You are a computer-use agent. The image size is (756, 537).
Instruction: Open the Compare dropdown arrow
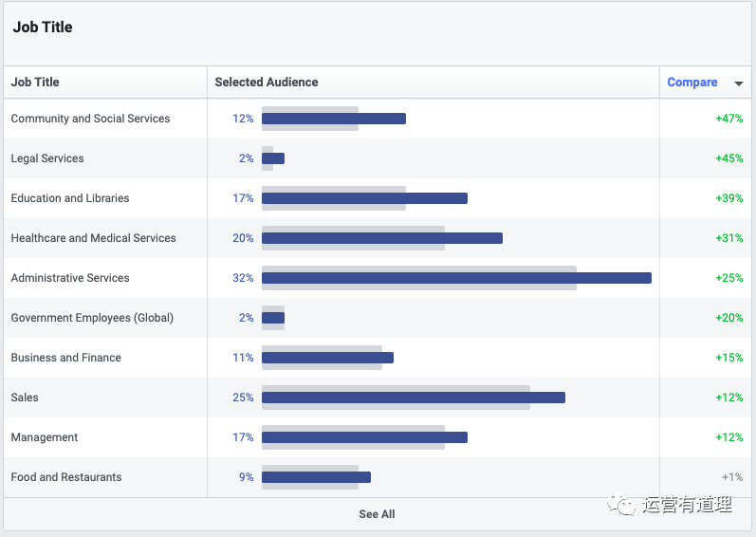(739, 83)
